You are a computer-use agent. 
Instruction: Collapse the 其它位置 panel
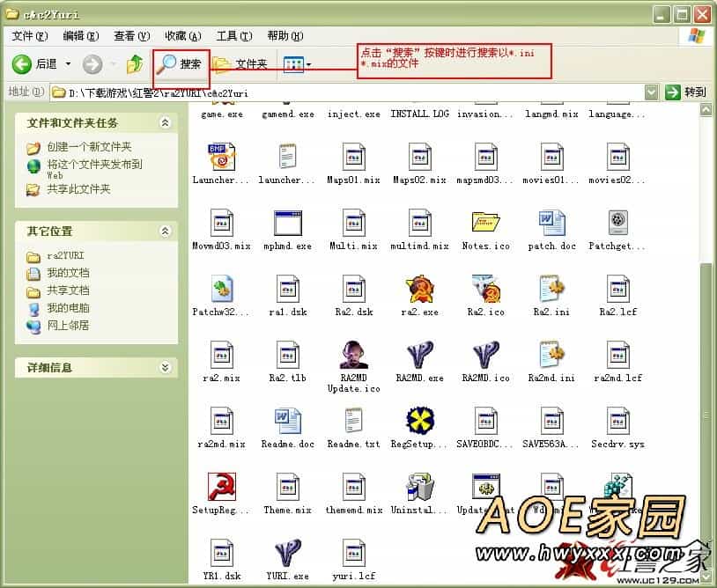[165, 231]
